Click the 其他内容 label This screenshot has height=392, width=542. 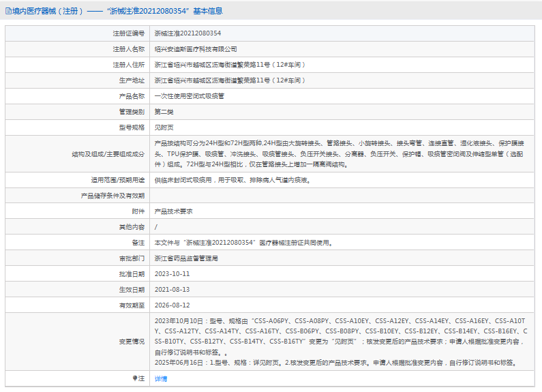132,227
